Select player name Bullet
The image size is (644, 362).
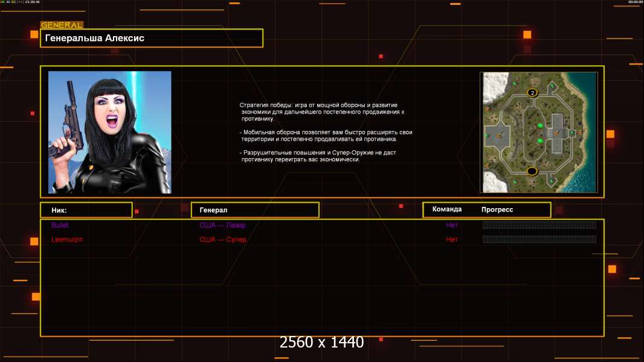click(60, 225)
